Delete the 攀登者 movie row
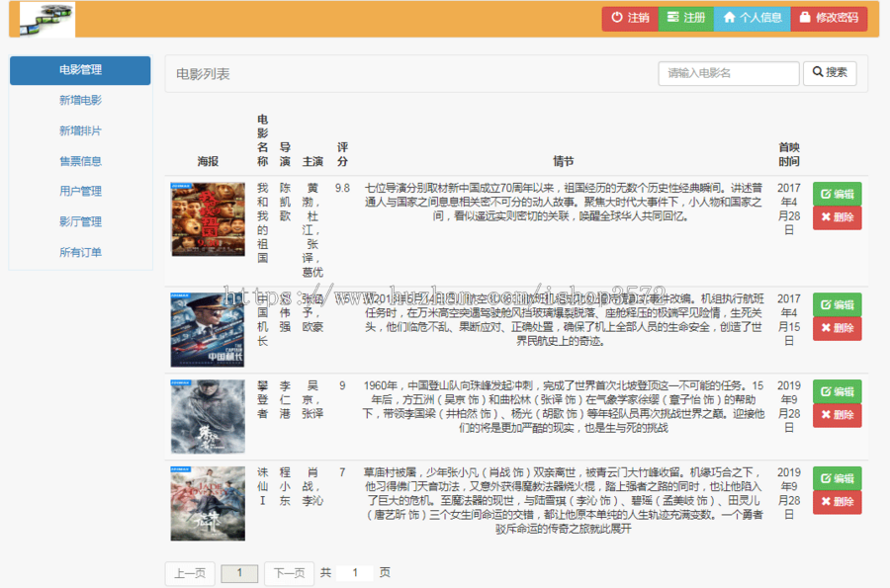Screen dimensions: 890x588 [838, 415]
